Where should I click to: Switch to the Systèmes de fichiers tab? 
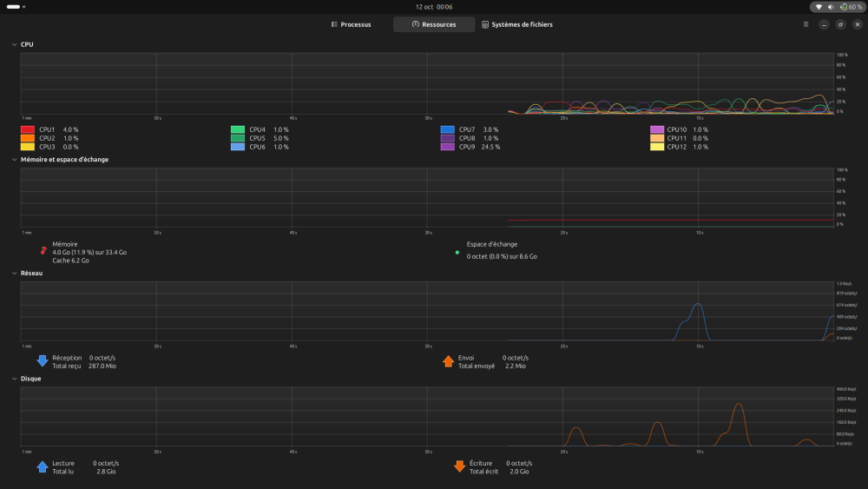point(517,24)
